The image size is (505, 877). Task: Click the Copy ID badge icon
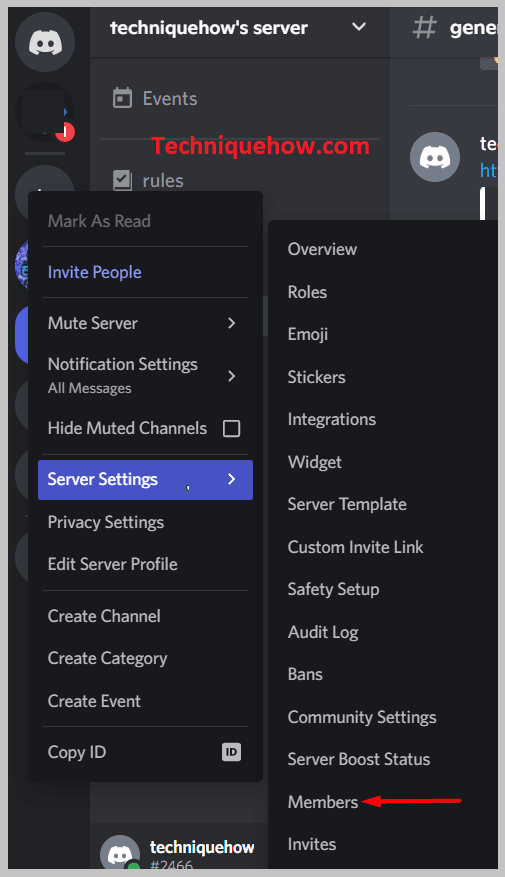232,752
